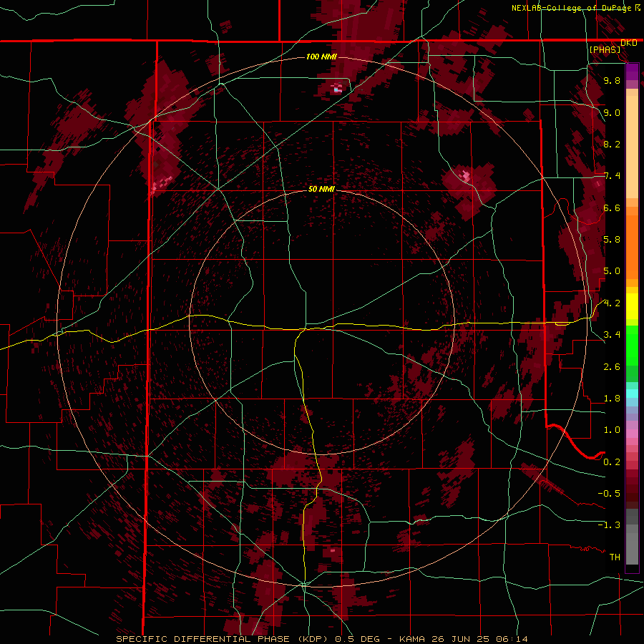Viewport: 644px width, 644px height.
Task: Click the 4.2 scale label
Action: [x=612, y=303]
